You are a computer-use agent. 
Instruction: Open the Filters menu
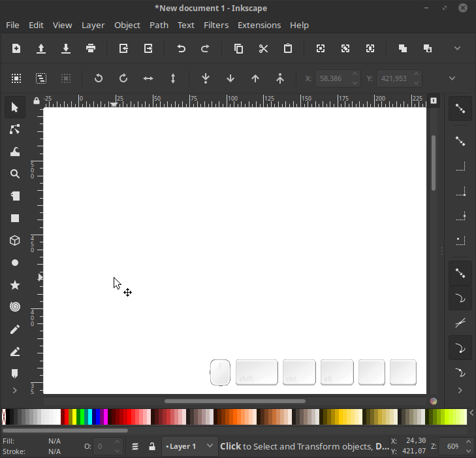click(x=216, y=25)
